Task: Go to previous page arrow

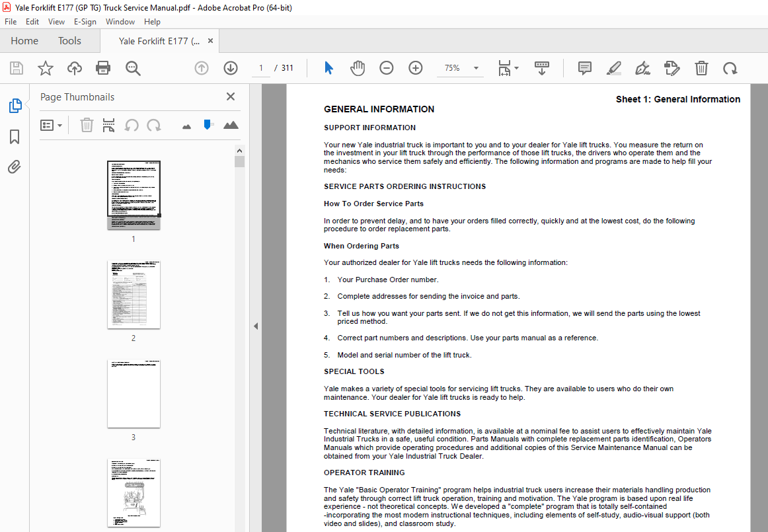Action: click(202, 68)
